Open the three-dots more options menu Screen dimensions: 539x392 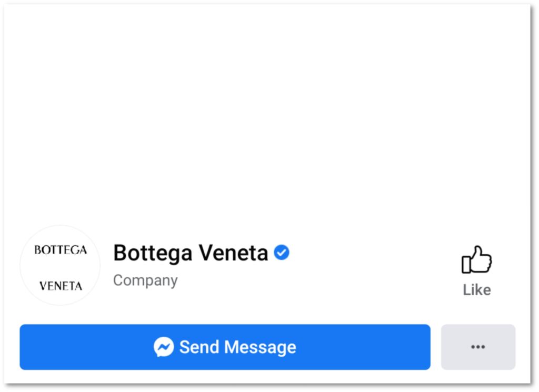[x=478, y=347]
